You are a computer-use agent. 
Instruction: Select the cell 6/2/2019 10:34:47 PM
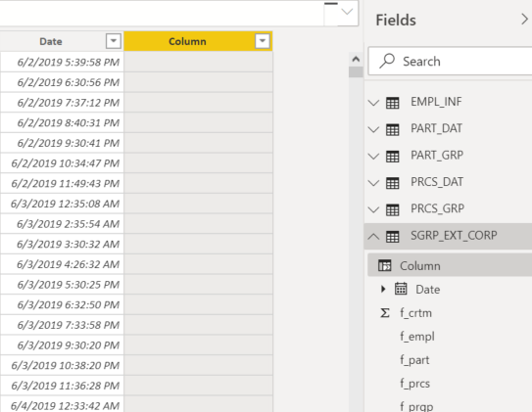coord(62,163)
